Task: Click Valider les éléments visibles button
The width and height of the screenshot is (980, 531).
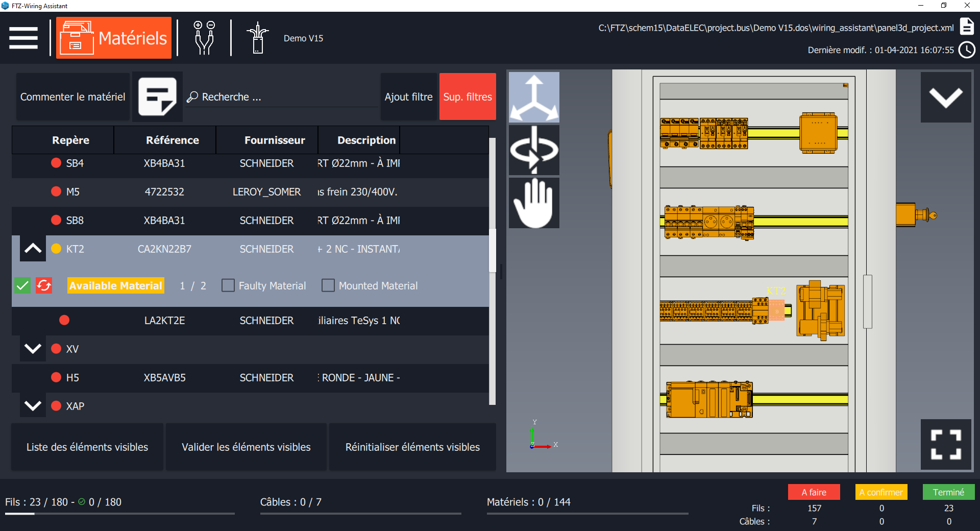Action: [246, 447]
